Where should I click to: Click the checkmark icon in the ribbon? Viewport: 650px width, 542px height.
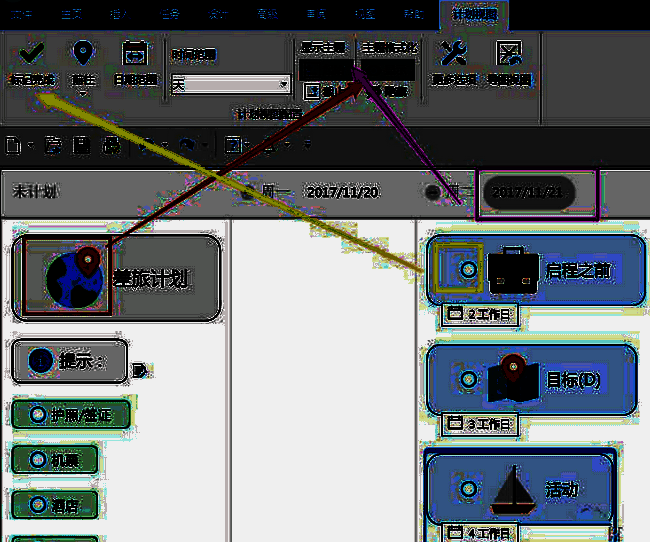[31, 53]
